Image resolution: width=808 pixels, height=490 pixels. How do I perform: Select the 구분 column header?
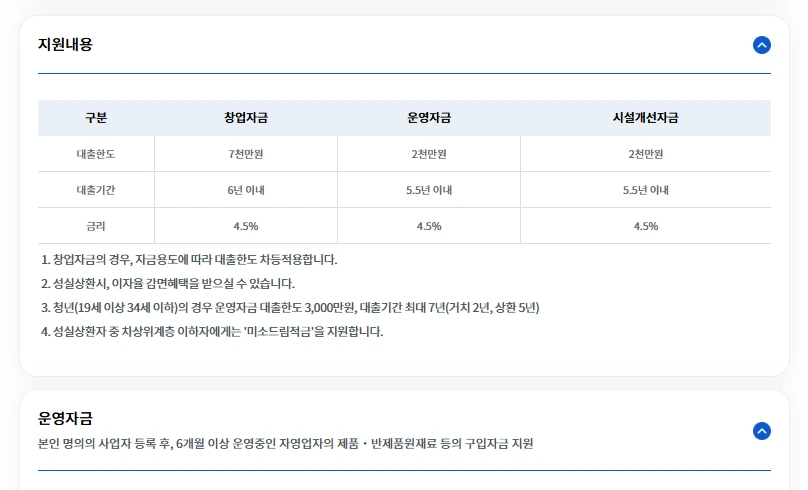coord(96,117)
